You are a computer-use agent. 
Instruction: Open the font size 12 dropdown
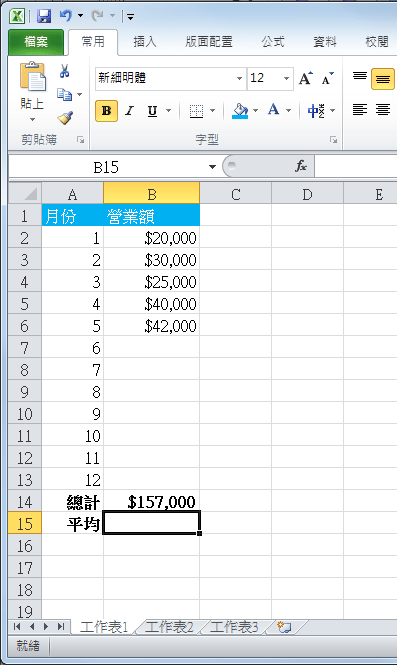coord(286,78)
